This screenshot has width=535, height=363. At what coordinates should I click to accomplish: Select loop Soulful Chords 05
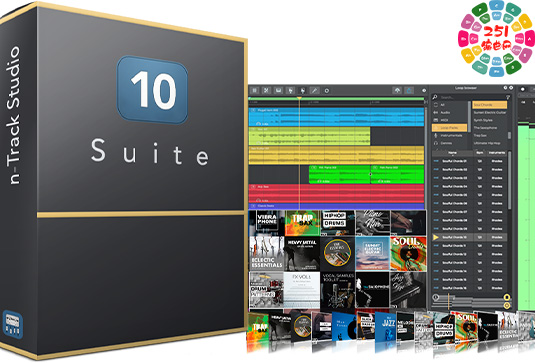pos(469,195)
